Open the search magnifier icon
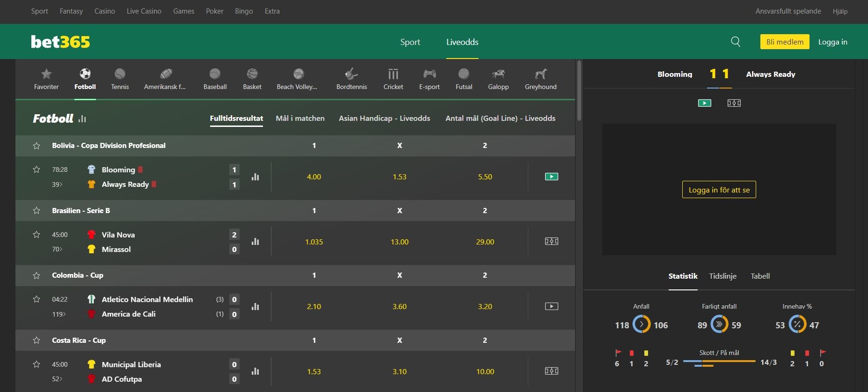 tap(736, 42)
